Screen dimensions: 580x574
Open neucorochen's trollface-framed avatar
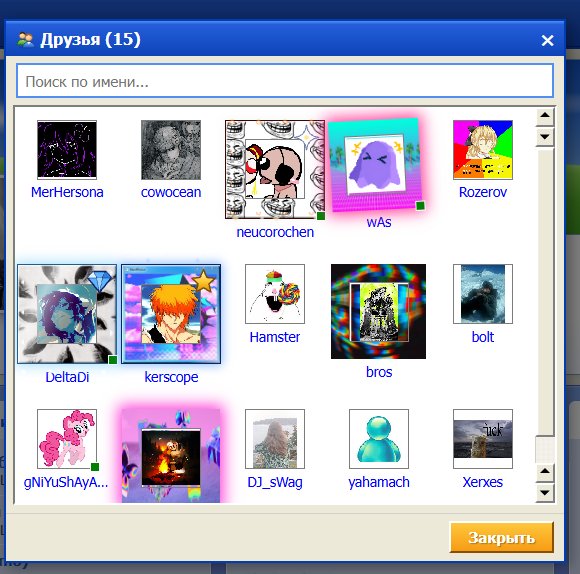click(x=275, y=169)
